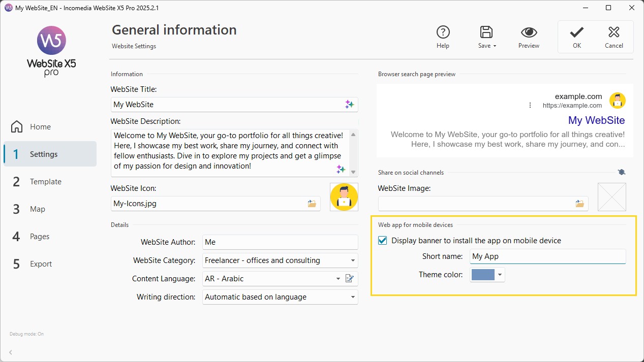Click the social channels info icon

[622, 172]
